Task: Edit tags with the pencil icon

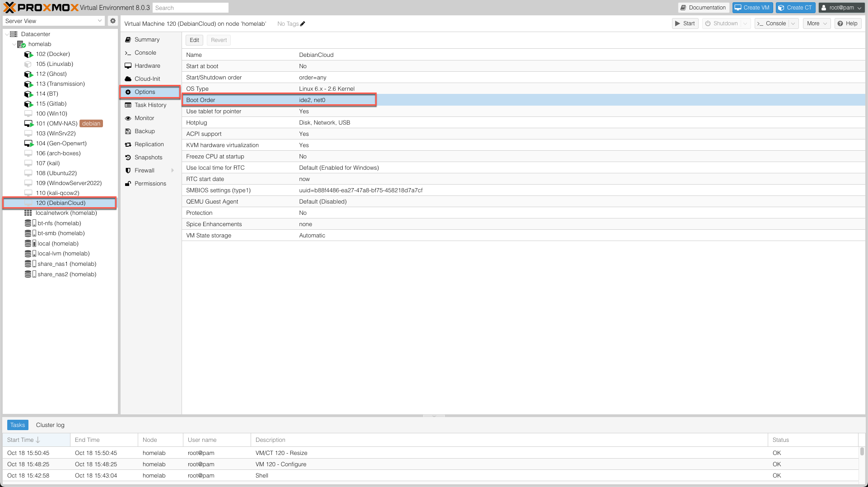Action: pos(303,24)
